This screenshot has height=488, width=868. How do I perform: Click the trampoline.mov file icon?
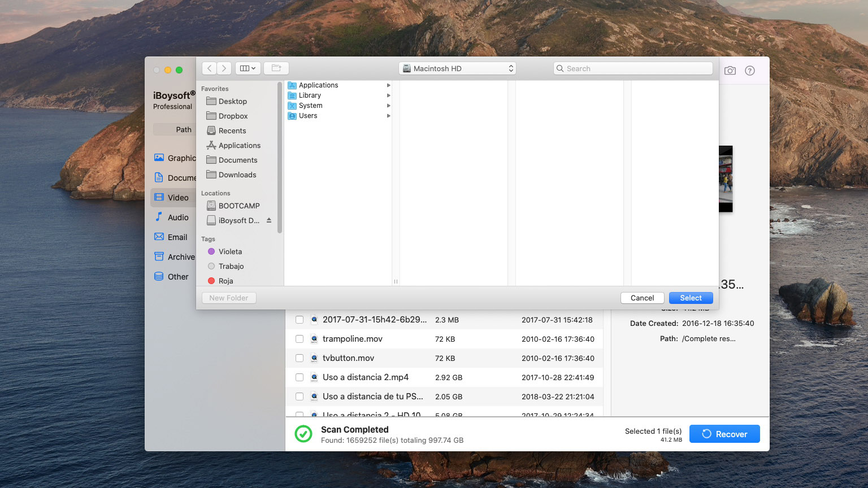pos(314,339)
